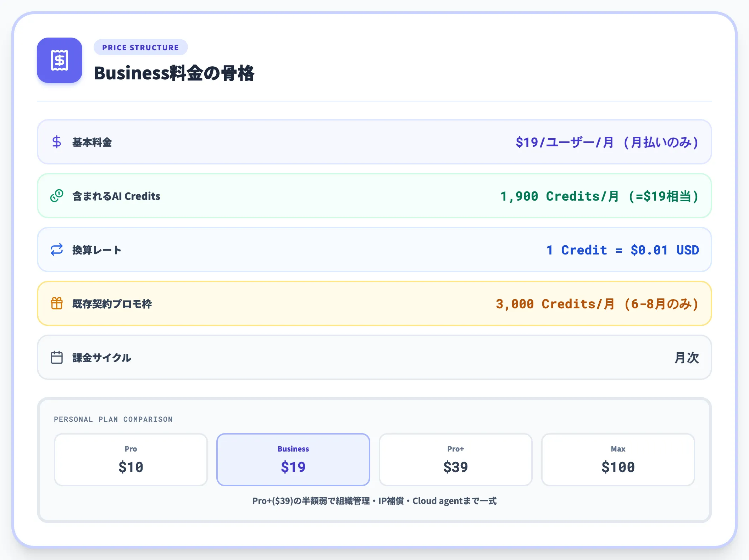The height and width of the screenshot is (560, 749).
Task: Click the gift icon beside 既存契約プロモ枠
Action: click(57, 304)
